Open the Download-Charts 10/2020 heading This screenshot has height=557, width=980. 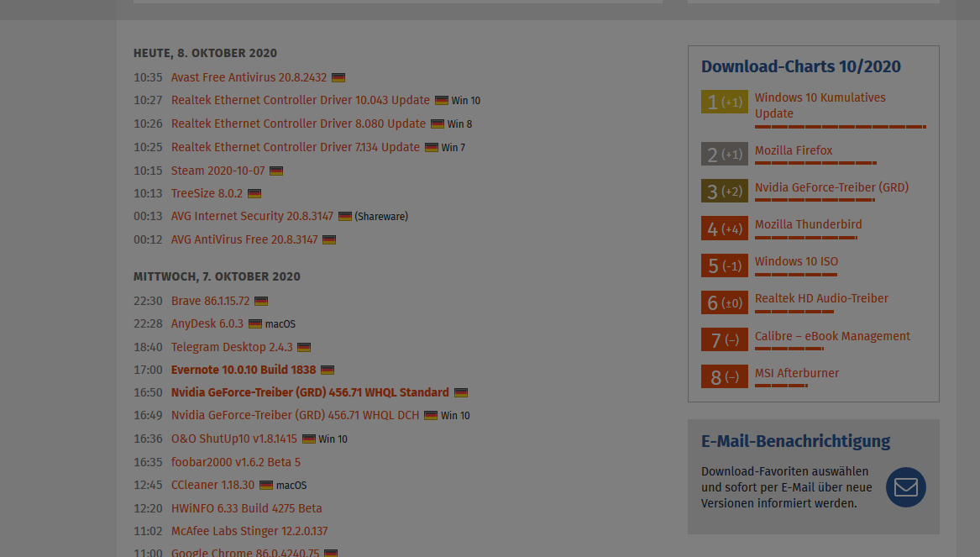pos(800,66)
